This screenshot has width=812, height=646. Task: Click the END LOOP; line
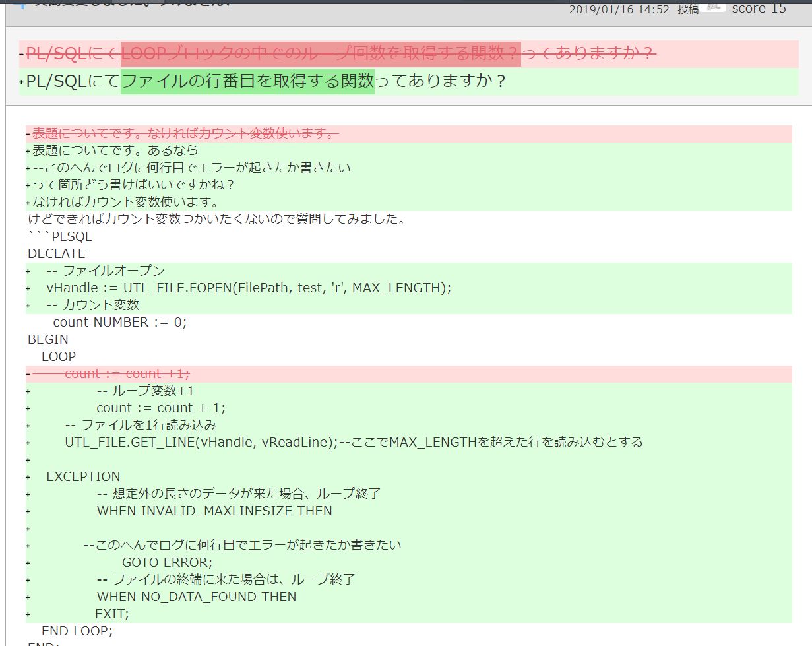tap(77, 631)
